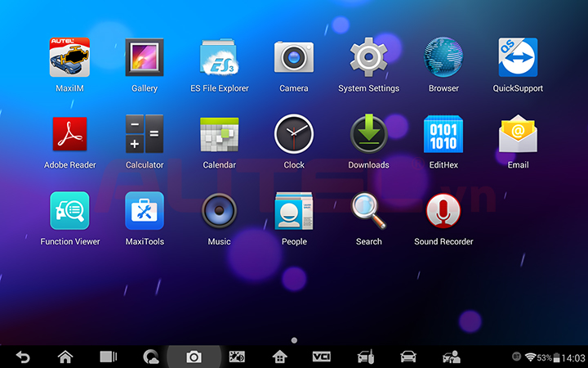Viewport: 588px width, 368px height.
Task: Launch the Browser app
Action: pos(443,57)
